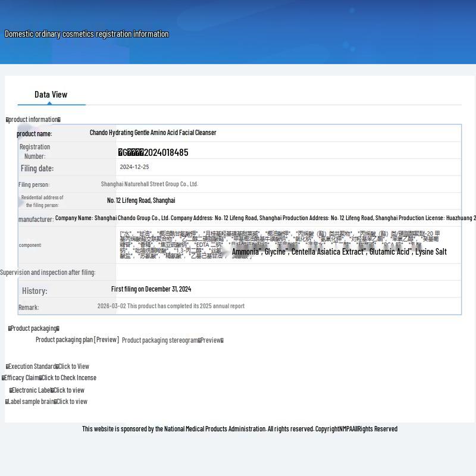
Task: Click the 'manufacturer:' field label
Action: point(36,219)
